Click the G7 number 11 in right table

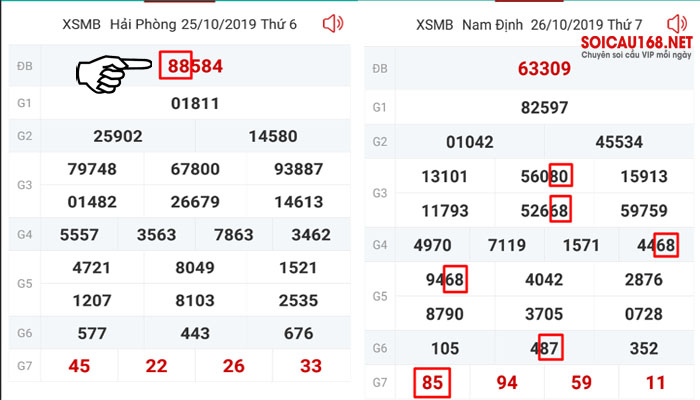pyautogui.click(x=656, y=383)
